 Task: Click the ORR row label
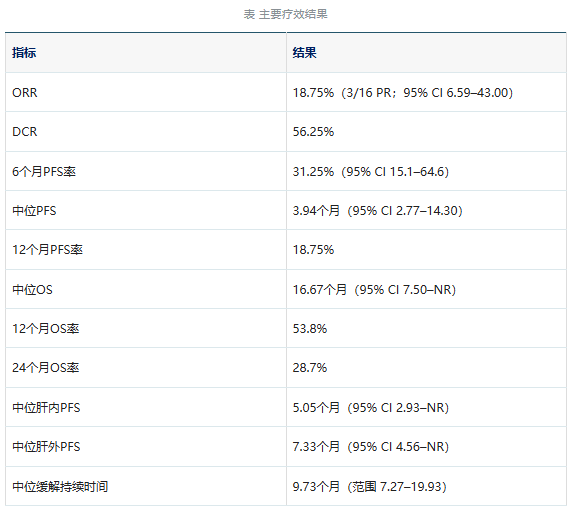tap(25, 92)
